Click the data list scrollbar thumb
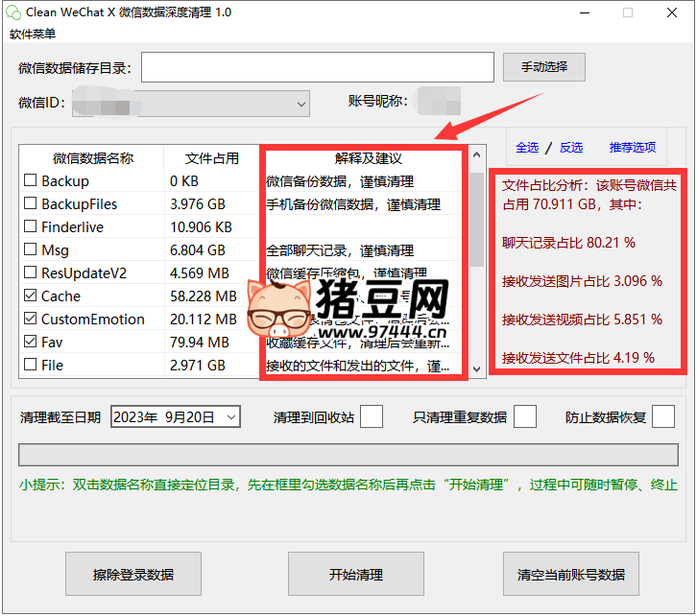 click(x=476, y=220)
